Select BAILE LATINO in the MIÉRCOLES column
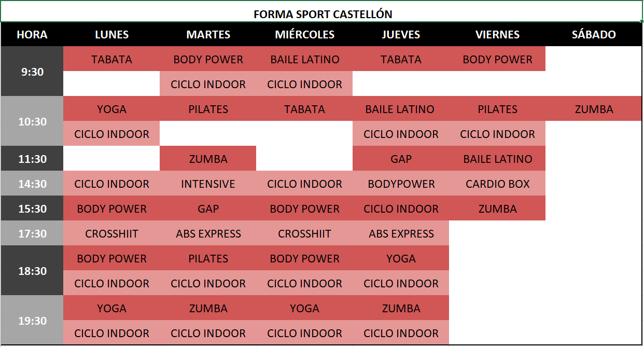This screenshot has width=644, height=347. pyautogui.click(x=304, y=60)
